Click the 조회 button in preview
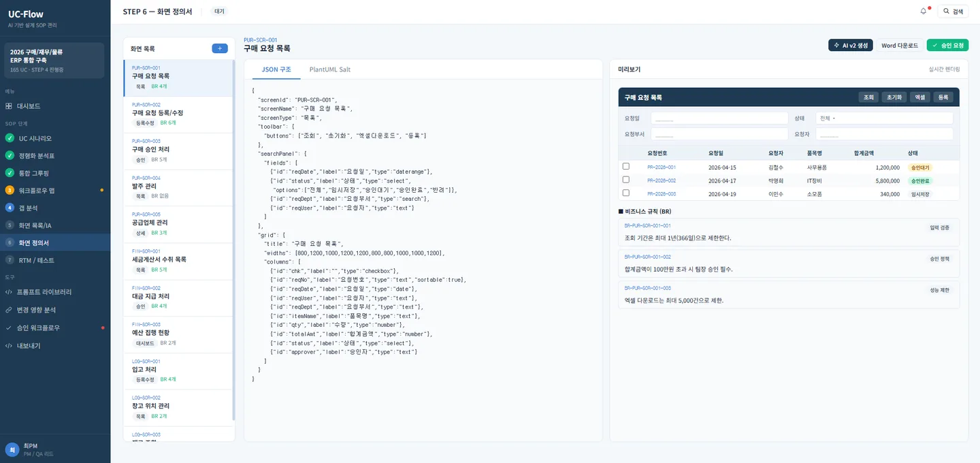The height and width of the screenshot is (463, 980). point(868,97)
